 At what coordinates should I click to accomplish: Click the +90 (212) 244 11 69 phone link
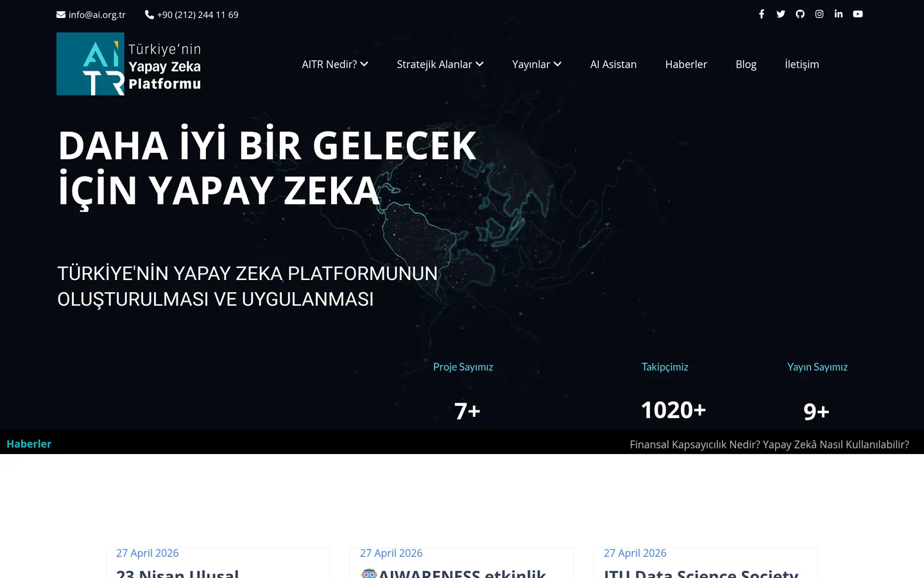pos(198,15)
